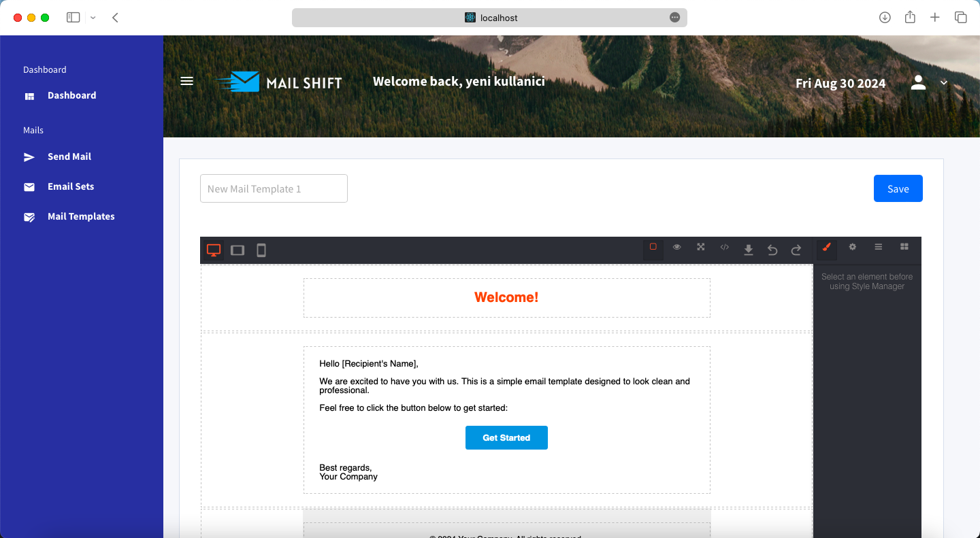Open the Send Mail section
Image resolution: width=980 pixels, height=538 pixels.
(x=69, y=156)
